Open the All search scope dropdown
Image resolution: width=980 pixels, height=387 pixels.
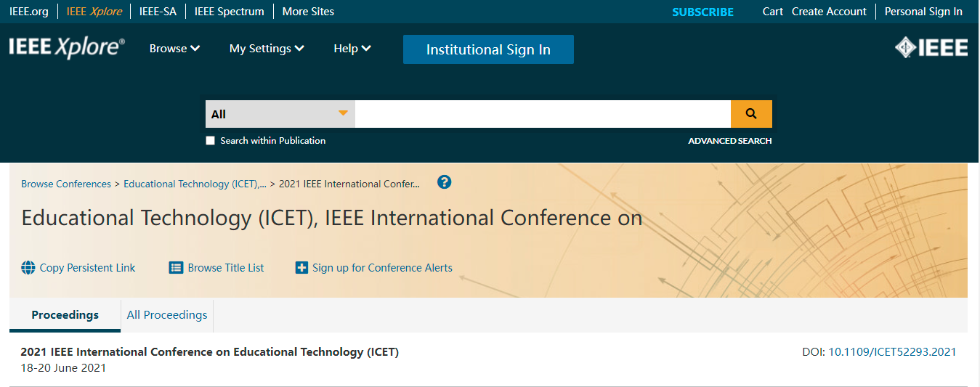click(x=280, y=114)
